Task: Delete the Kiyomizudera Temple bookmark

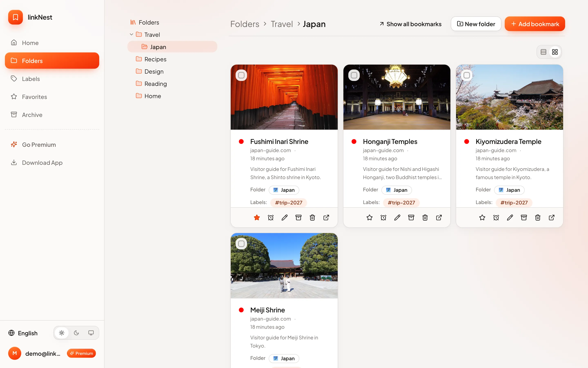Action: [538, 217]
